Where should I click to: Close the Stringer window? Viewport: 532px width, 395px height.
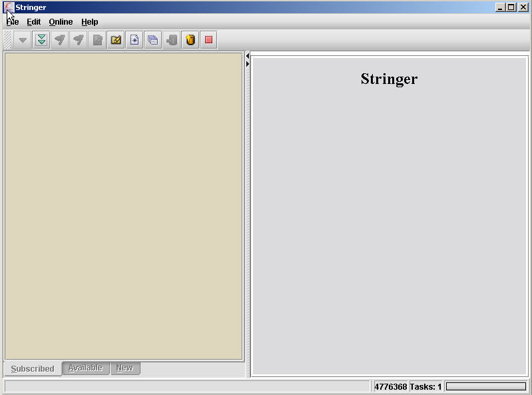(x=523, y=7)
